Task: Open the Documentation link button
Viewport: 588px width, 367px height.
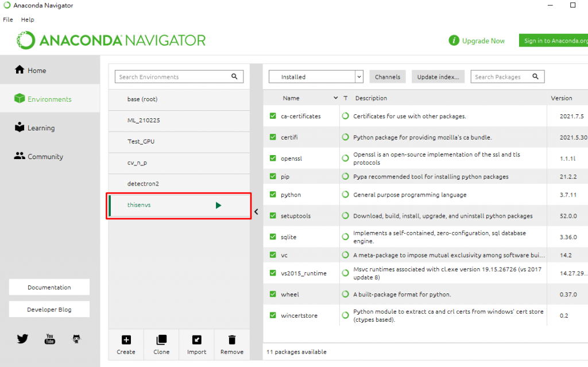Action: 49,287
